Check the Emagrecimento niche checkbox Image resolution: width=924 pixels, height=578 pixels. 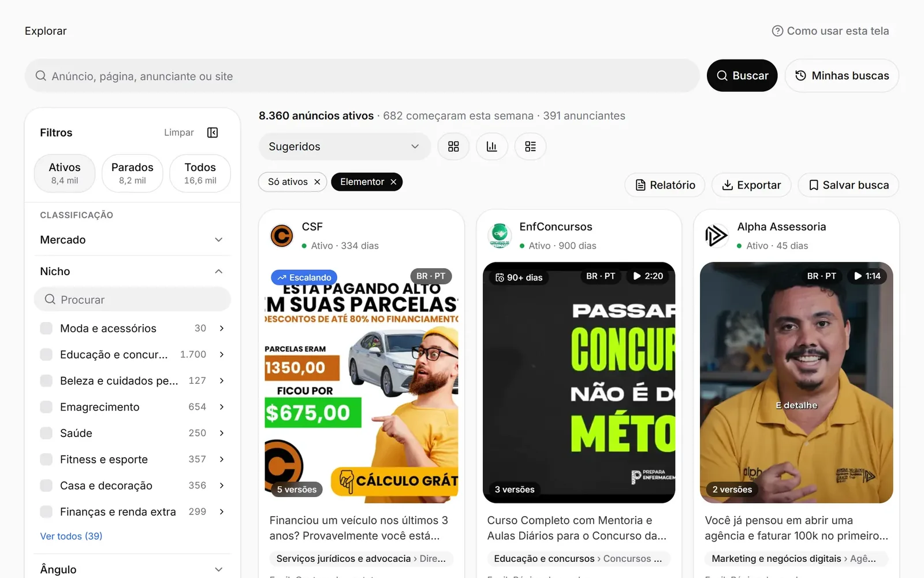(46, 407)
